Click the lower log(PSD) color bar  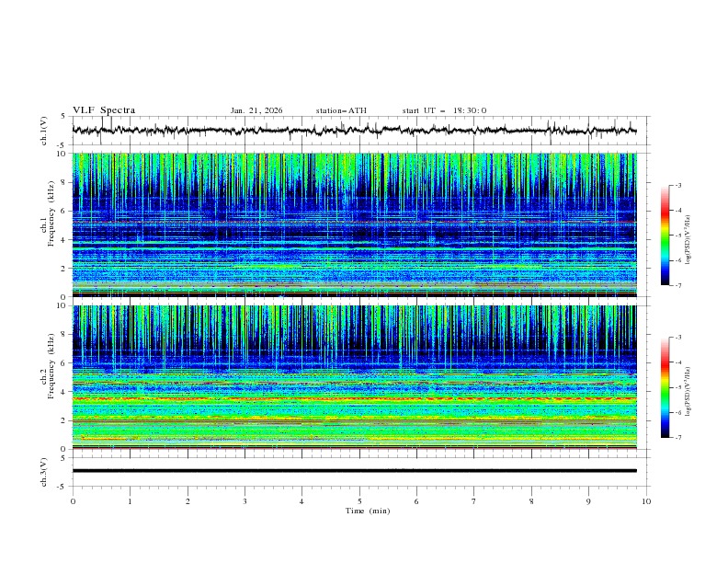tap(665, 387)
